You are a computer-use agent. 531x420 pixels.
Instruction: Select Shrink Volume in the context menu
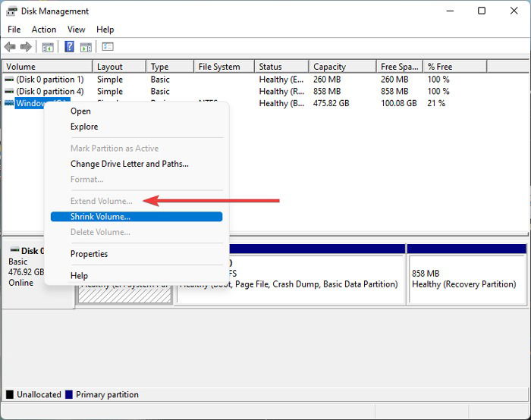tap(137, 217)
